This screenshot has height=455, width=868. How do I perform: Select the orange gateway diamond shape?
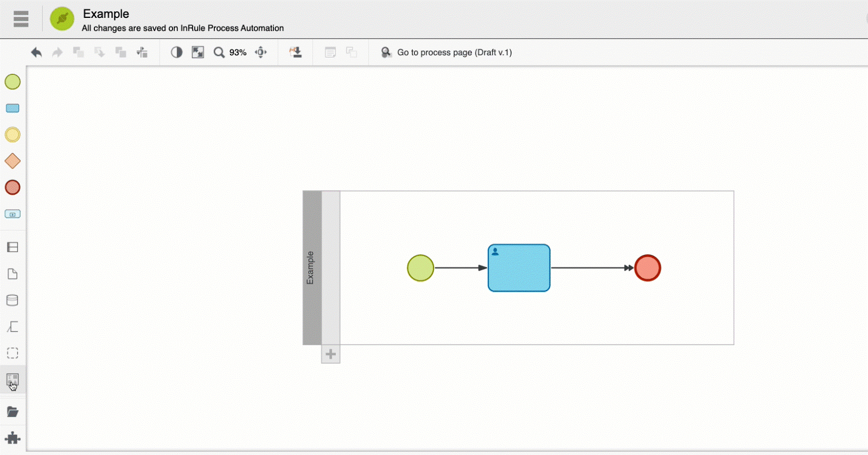[x=12, y=161]
